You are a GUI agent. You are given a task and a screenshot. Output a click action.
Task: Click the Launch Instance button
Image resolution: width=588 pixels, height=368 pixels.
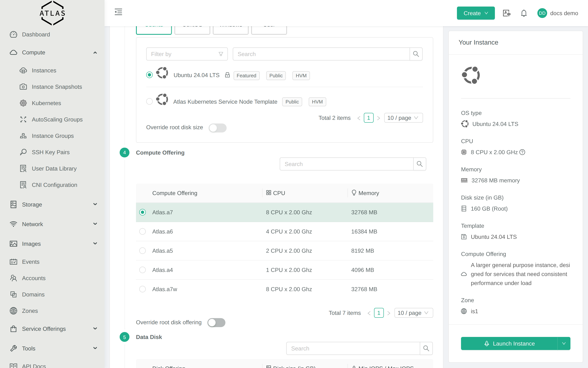pos(509,343)
